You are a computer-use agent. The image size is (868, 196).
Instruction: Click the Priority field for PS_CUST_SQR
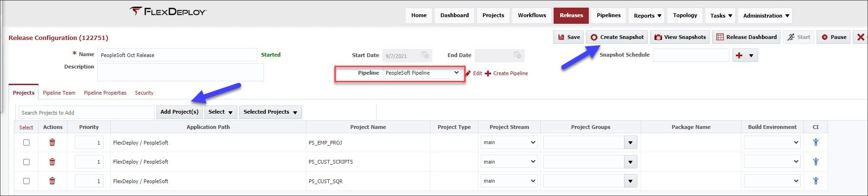[x=89, y=181]
